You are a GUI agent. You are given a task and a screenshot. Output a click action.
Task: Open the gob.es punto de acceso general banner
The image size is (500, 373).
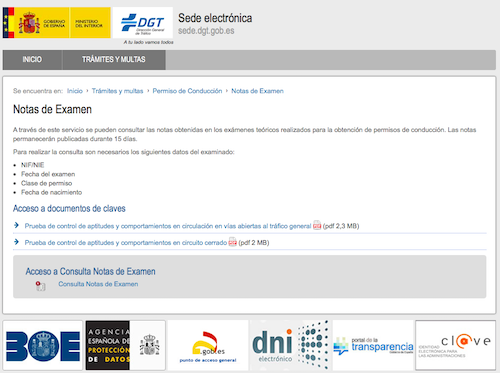click(x=208, y=345)
